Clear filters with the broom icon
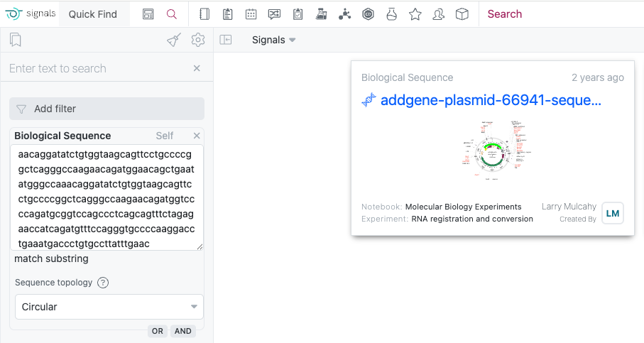The height and width of the screenshot is (343, 644). [x=174, y=40]
